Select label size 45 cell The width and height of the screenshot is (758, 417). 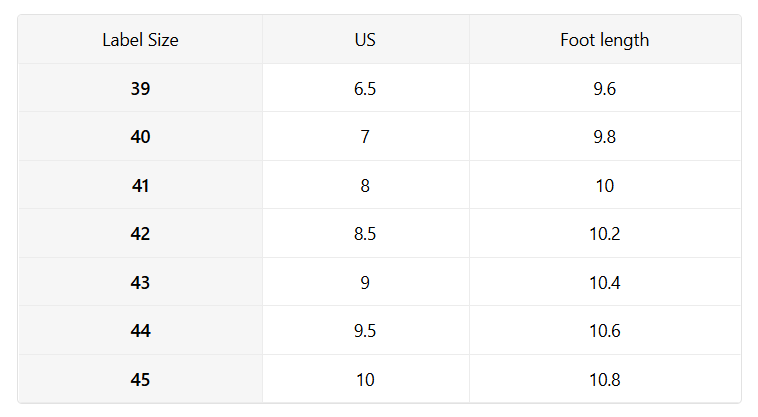click(x=140, y=380)
